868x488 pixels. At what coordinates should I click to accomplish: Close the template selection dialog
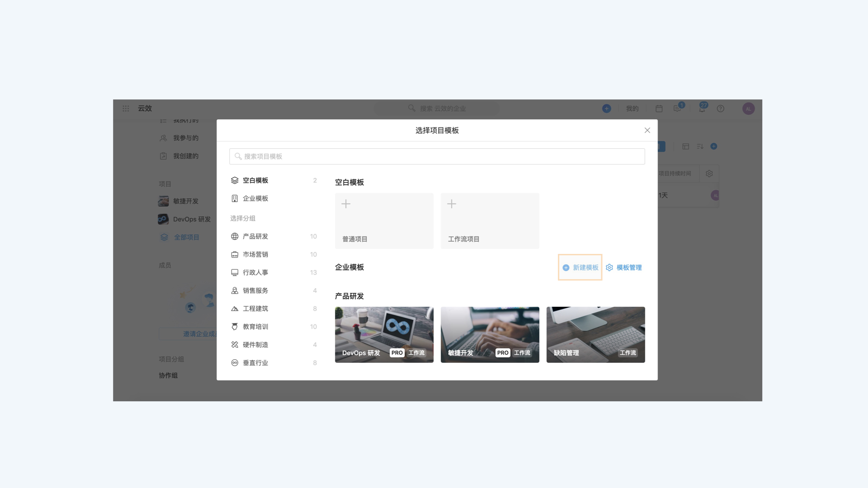point(647,130)
